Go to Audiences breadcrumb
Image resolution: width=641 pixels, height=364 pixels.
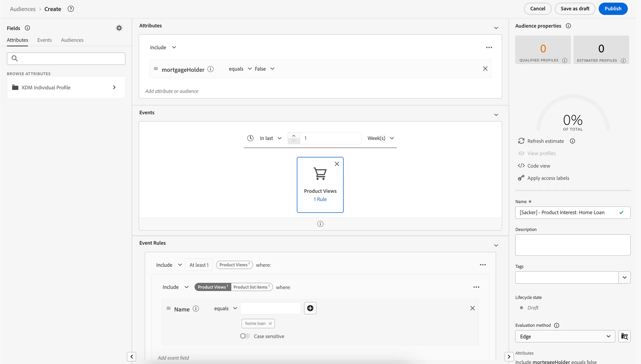coord(23,9)
